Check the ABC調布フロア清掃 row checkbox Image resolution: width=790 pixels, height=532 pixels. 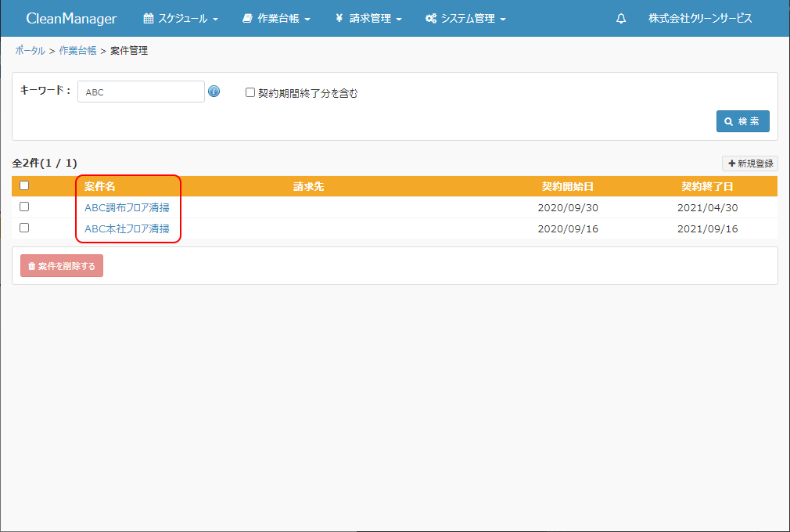click(24, 207)
